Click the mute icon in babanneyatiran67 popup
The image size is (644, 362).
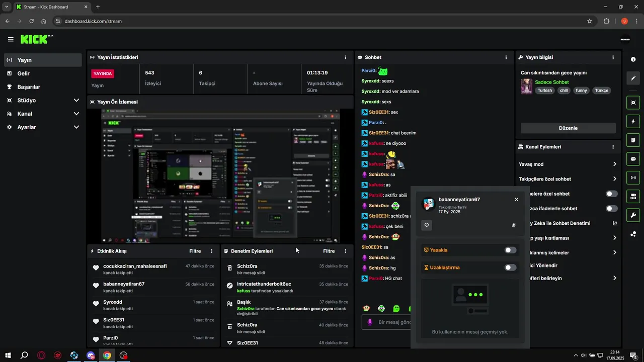pos(514,225)
